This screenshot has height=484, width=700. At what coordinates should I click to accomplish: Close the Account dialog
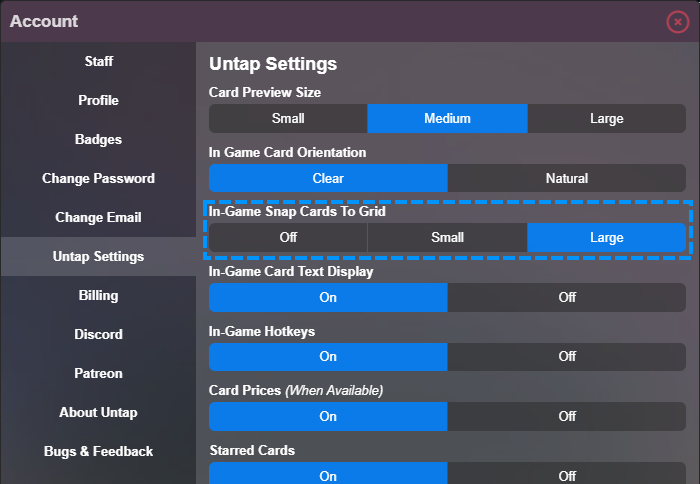(x=678, y=21)
